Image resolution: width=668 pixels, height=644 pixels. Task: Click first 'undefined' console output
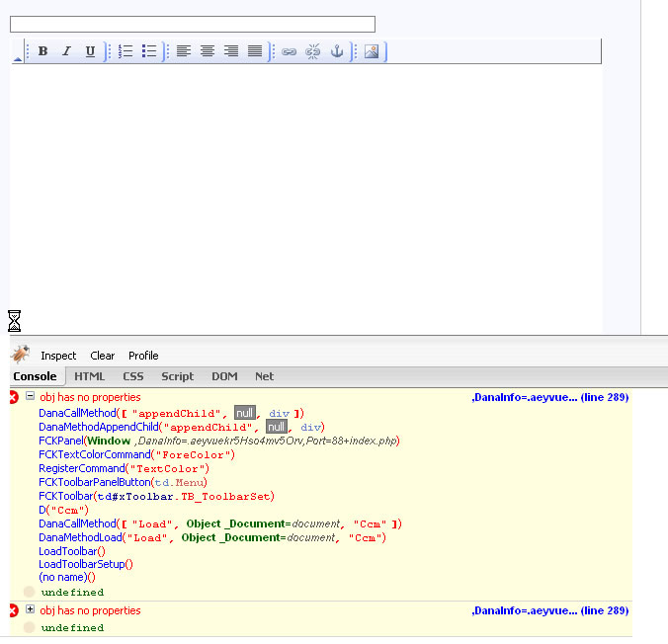[72, 593]
